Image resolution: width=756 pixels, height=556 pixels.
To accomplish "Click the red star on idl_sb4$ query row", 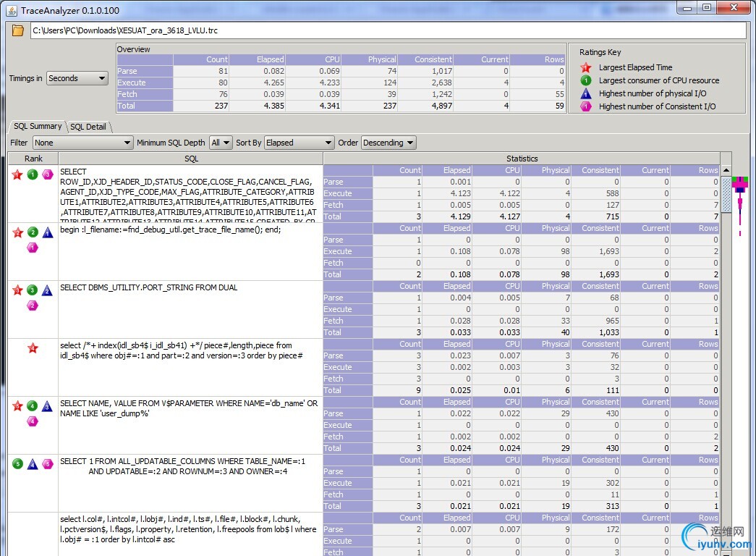I will [33, 348].
